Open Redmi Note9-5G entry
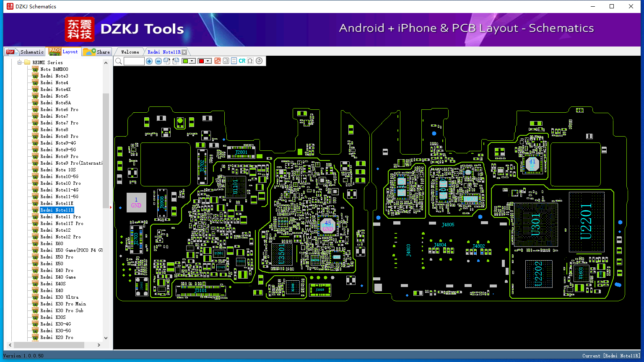This screenshot has height=362, width=644. [58, 150]
